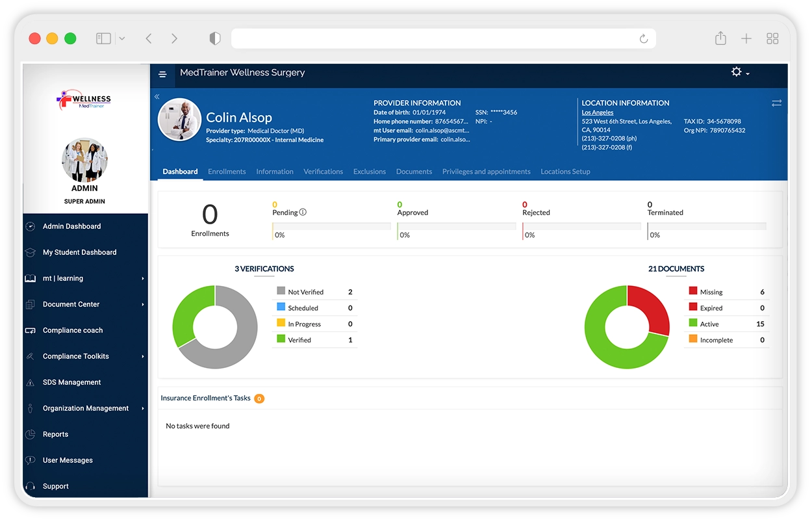
Task: Click the User Messages icon
Action: click(x=30, y=460)
